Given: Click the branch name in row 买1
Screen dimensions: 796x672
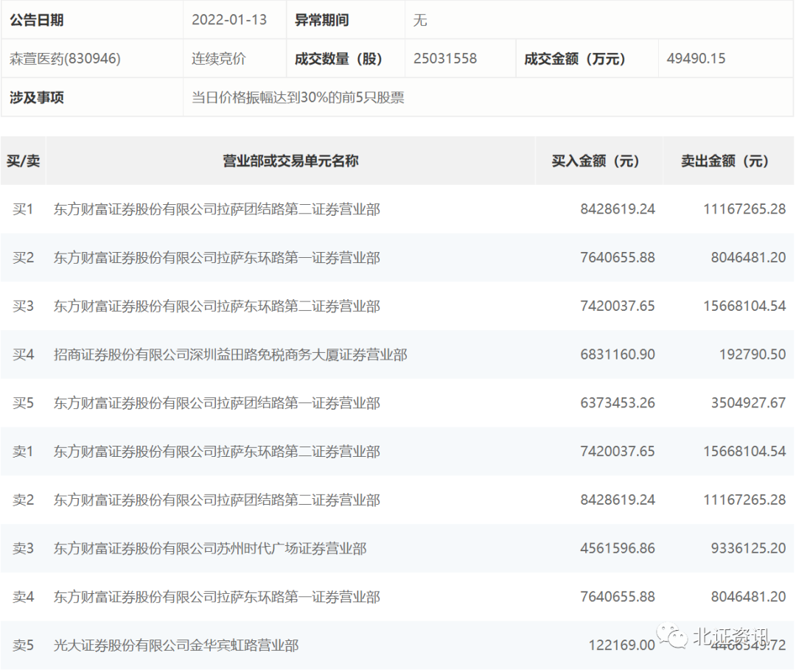Looking at the screenshot, I should [x=217, y=209].
